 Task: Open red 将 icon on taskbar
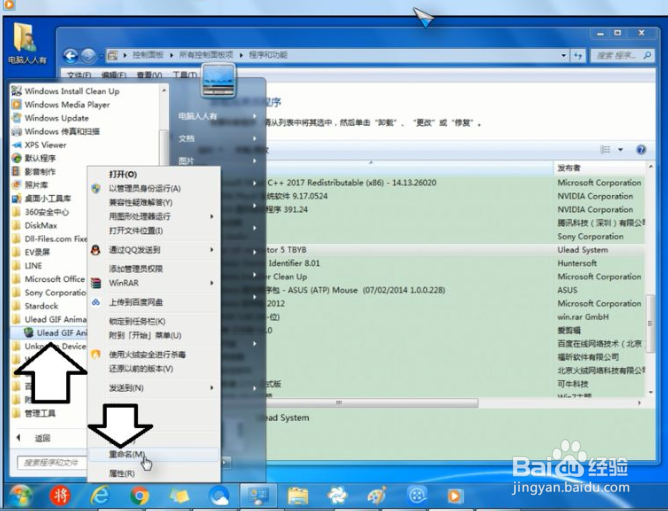tap(60, 496)
